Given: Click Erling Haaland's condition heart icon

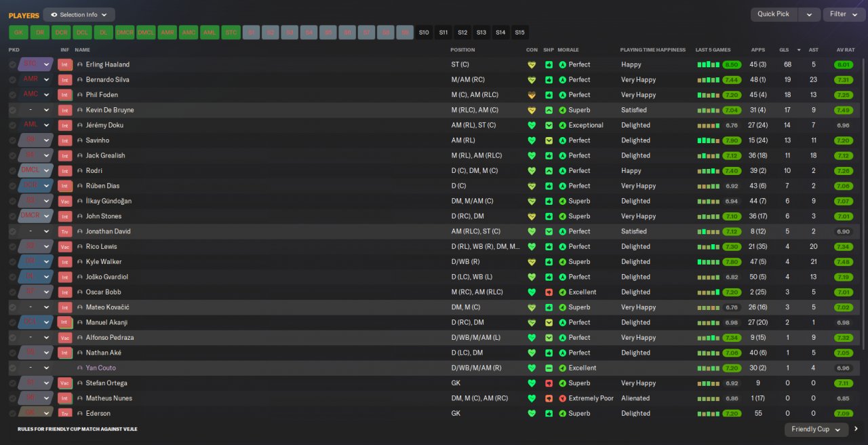Looking at the screenshot, I should tap(532, 64).
